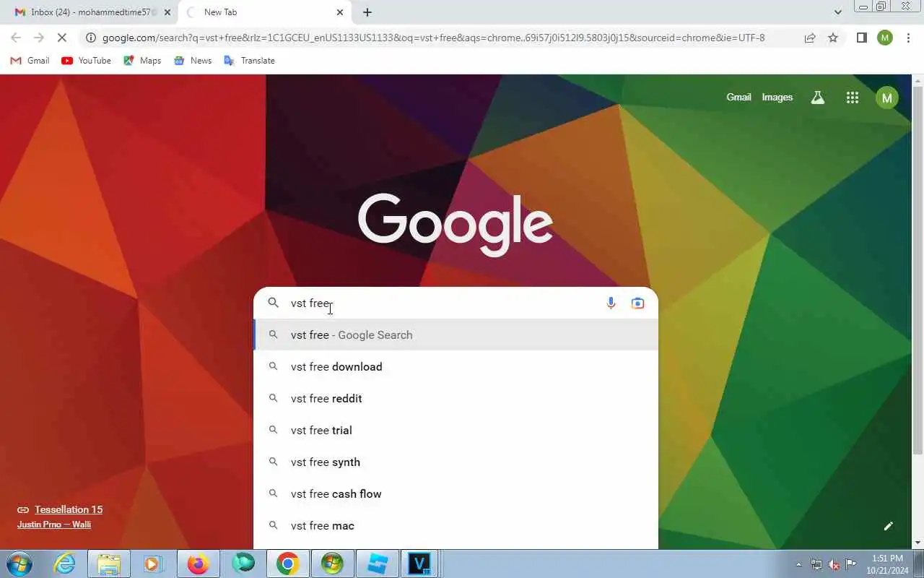This screenshot has width=924, height=578.
Task: Open the media player taskbar icon
Action: [x=152, y=564]
